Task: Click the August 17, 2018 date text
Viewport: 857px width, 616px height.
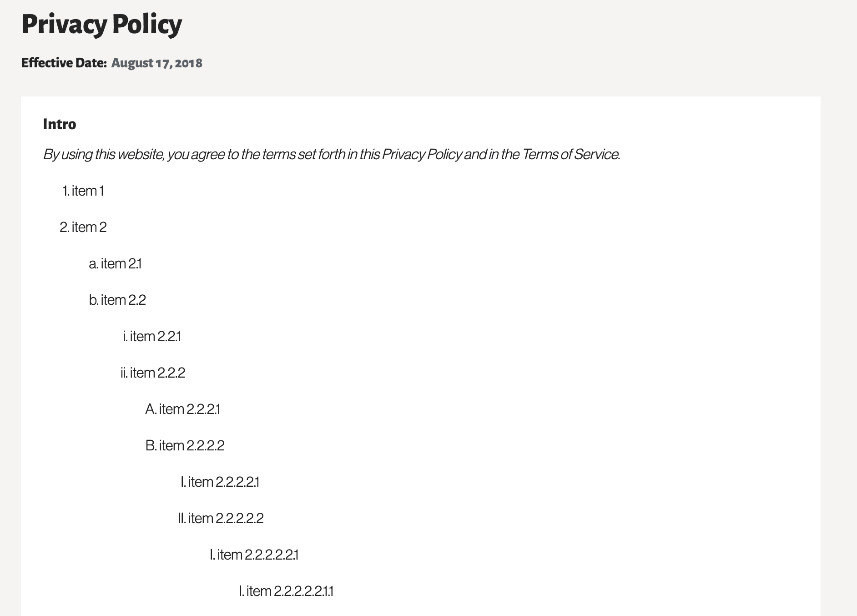Action: click(x=156, y=63)
